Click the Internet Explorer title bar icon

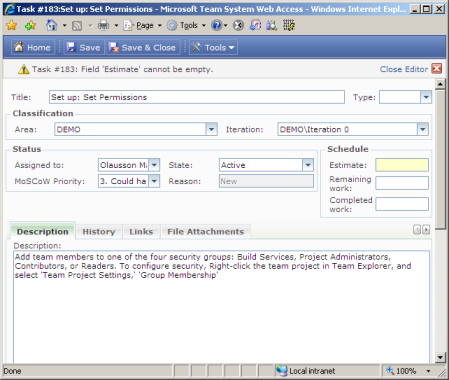click(x=10, y=9)
